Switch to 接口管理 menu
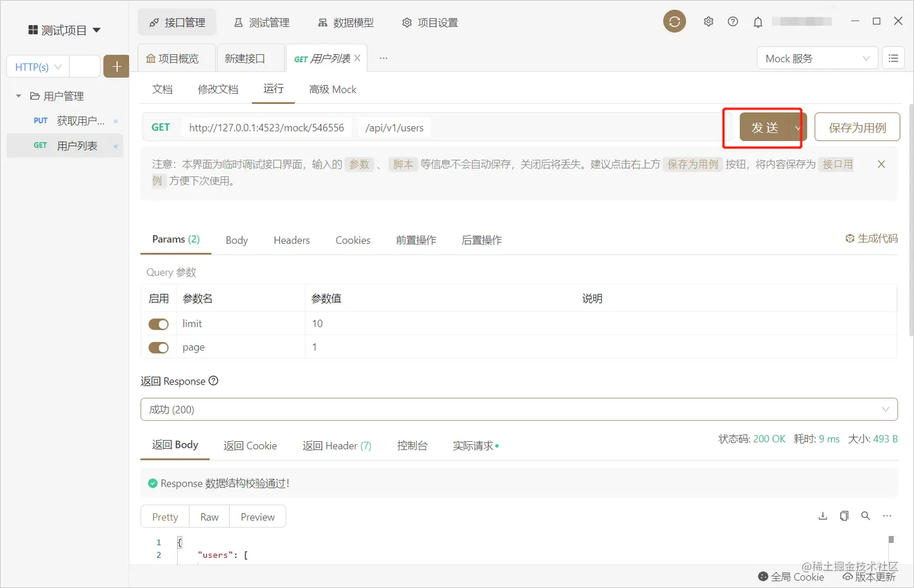The width and height of the screenshot is (914, 588). click(x=177, y=22)
